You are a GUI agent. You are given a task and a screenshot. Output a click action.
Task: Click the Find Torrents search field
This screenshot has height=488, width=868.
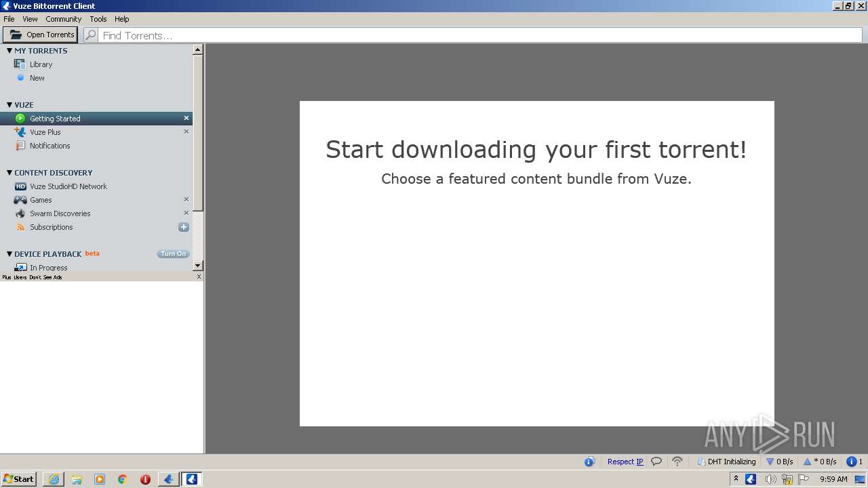[x=480, y=35]
